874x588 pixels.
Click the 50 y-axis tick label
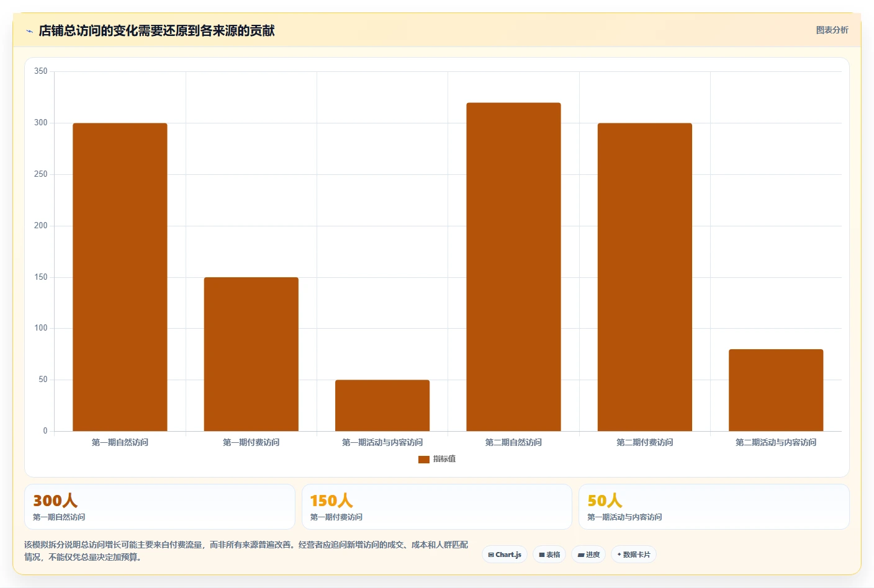43,380
